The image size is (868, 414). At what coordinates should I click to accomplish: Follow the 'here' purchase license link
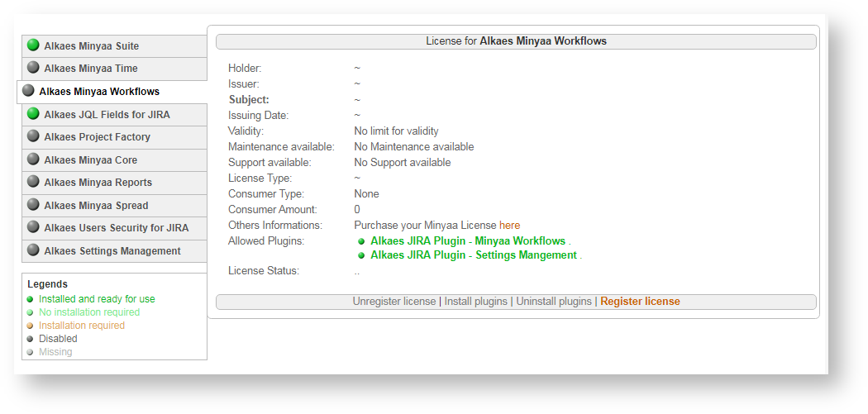(510, 226)
